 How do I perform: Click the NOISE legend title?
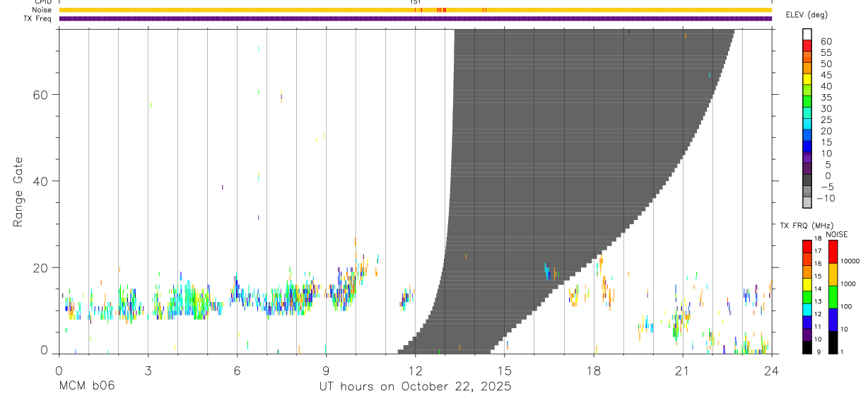point(836,234)
